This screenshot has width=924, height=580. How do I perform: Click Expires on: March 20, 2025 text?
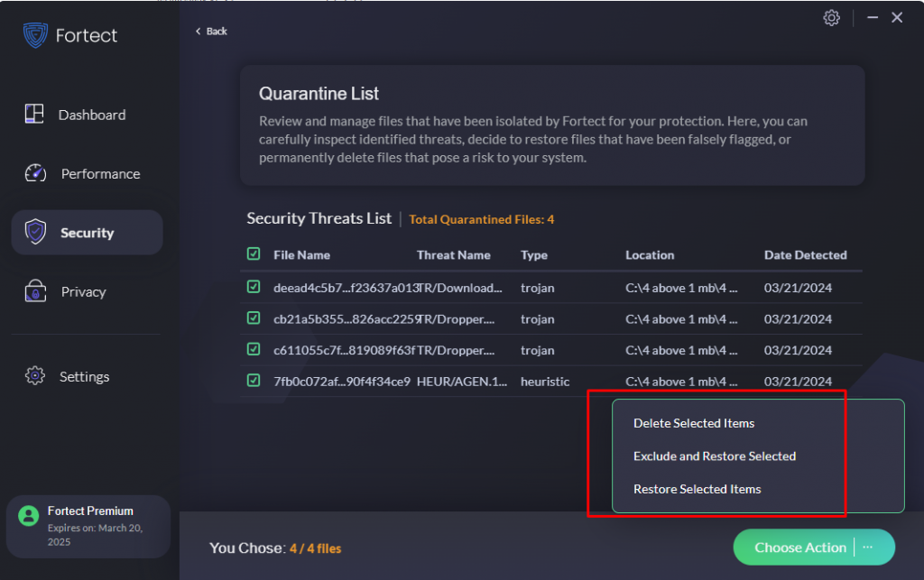tap(95, 535)
